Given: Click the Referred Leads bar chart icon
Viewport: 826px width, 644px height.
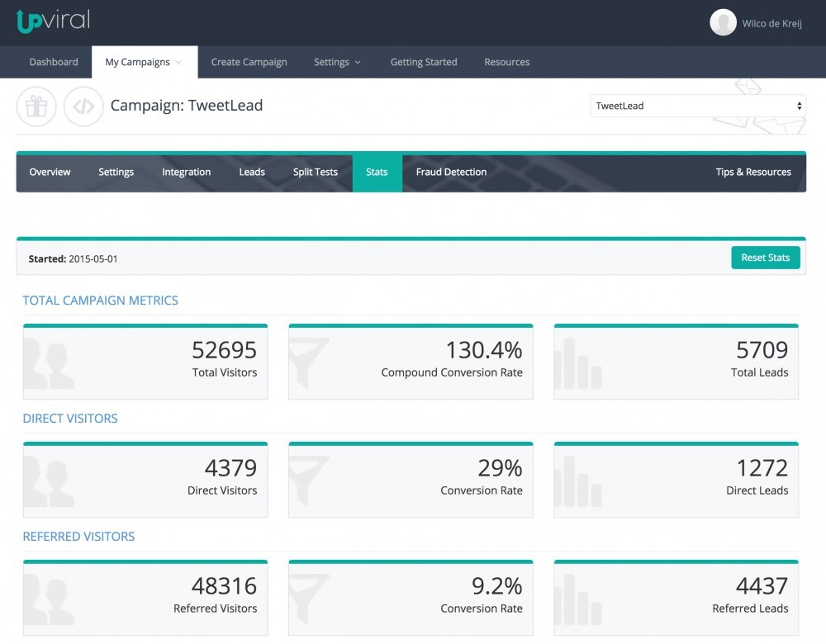Looking at the screenshot, I should click(x=578, y=599).
